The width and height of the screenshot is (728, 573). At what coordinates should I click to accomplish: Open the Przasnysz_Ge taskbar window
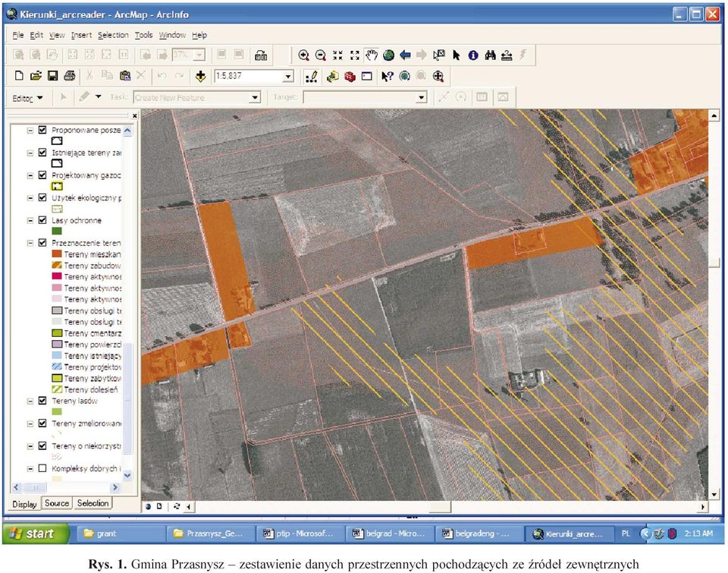click(x=210, y=534)
